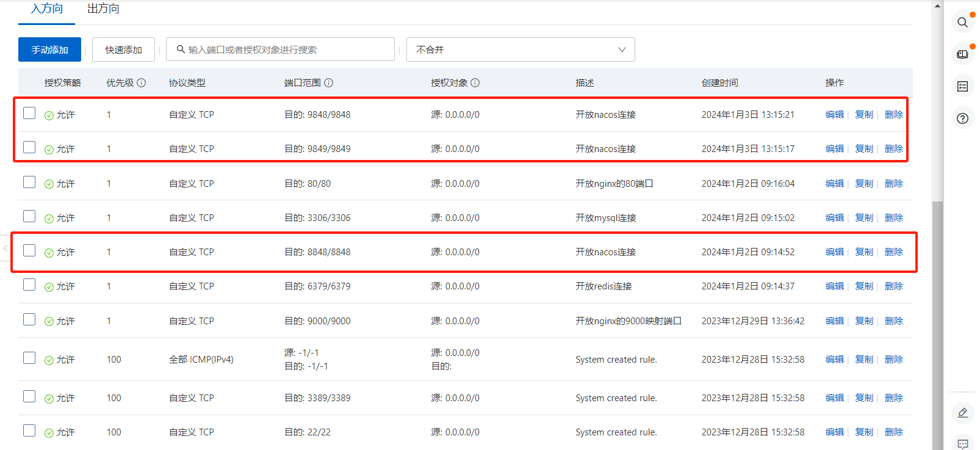Delete the 9849/9849 rule
Viewport: 980px width, 450px height.
tap(893, 149)
